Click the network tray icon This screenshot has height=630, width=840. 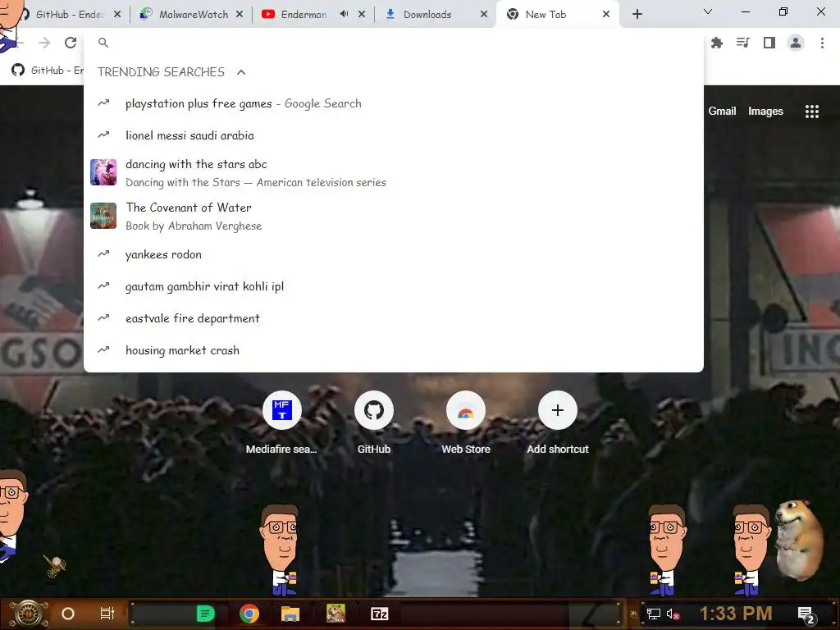pyautogui.click(x=654, y=614)
